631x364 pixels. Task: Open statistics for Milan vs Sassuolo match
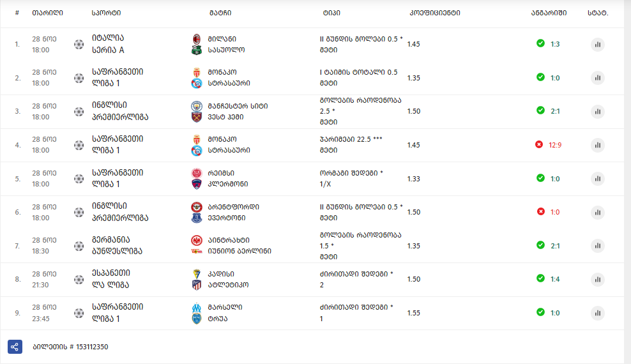click(598, 44)
